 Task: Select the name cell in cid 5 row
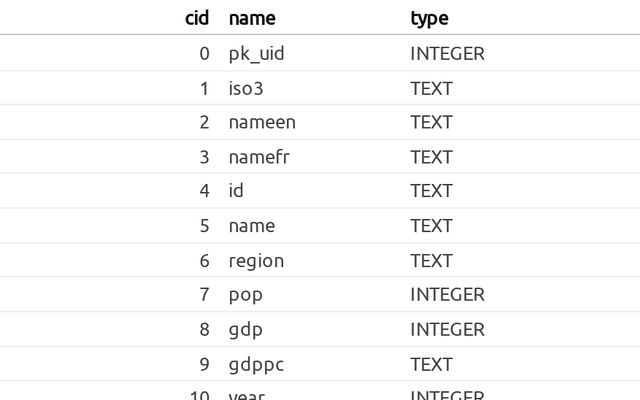click(x=251, y=226)
